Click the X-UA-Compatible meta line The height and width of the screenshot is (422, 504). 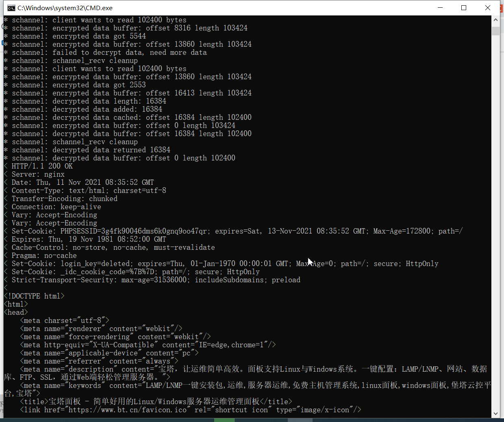tap(148, 345)
